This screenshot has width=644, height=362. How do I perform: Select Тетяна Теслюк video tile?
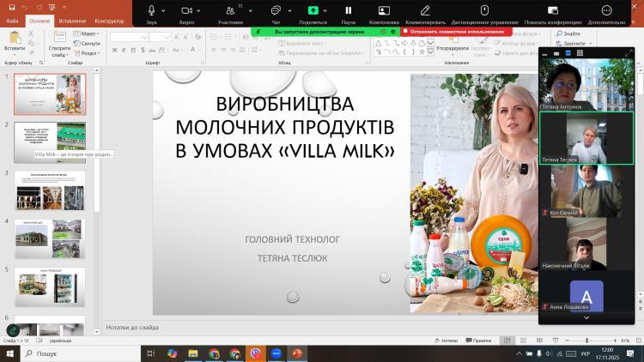pos(586,138)
